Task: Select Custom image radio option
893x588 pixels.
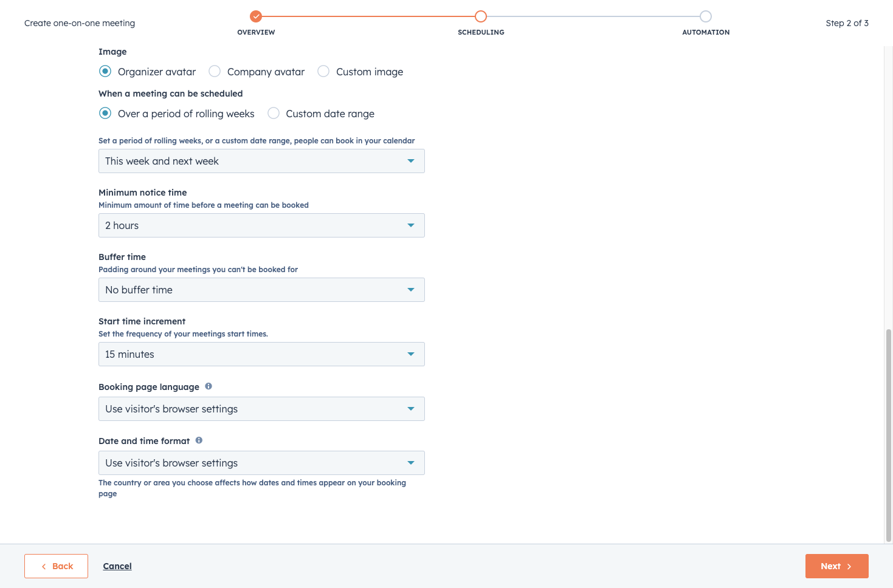Action: click(323, 71)
